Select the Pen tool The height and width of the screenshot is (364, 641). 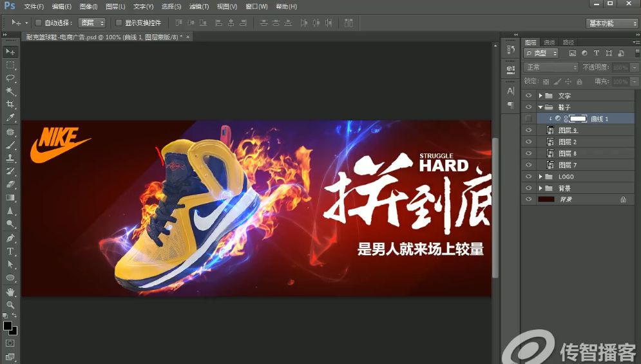[10, 238]
